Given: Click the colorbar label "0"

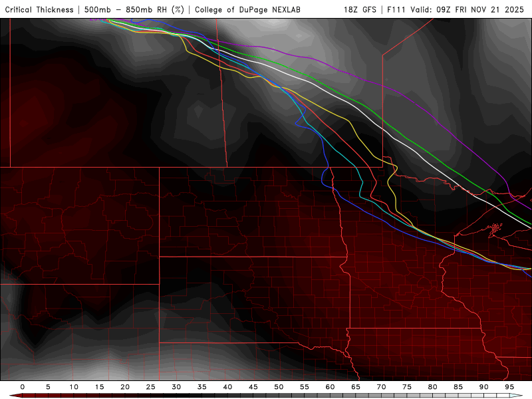Looking at the screenshot, I should (23, 387).
